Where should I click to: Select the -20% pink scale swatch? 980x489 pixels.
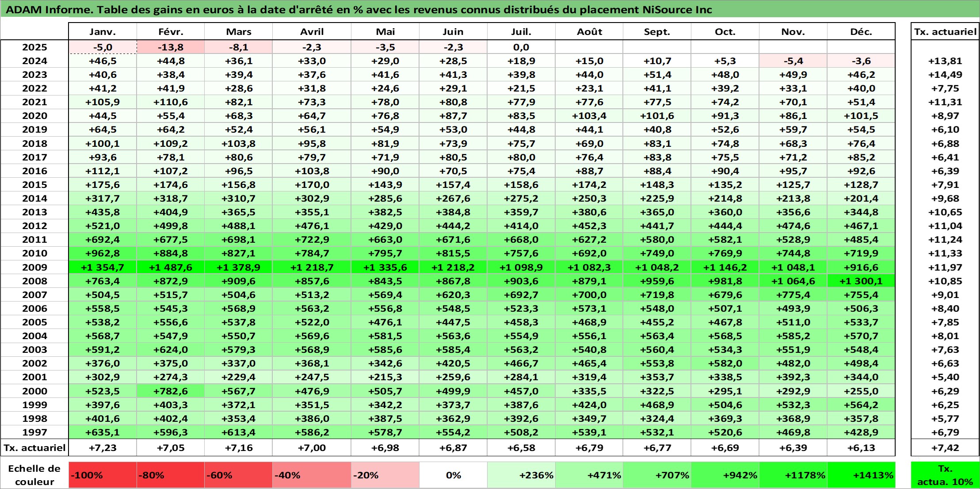click(385, 475)
